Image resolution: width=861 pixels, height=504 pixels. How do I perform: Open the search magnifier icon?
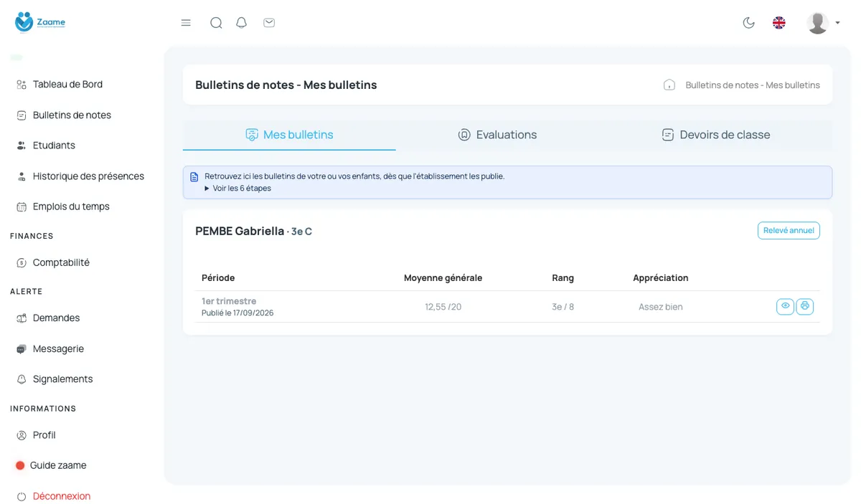(x=216, y=23)
